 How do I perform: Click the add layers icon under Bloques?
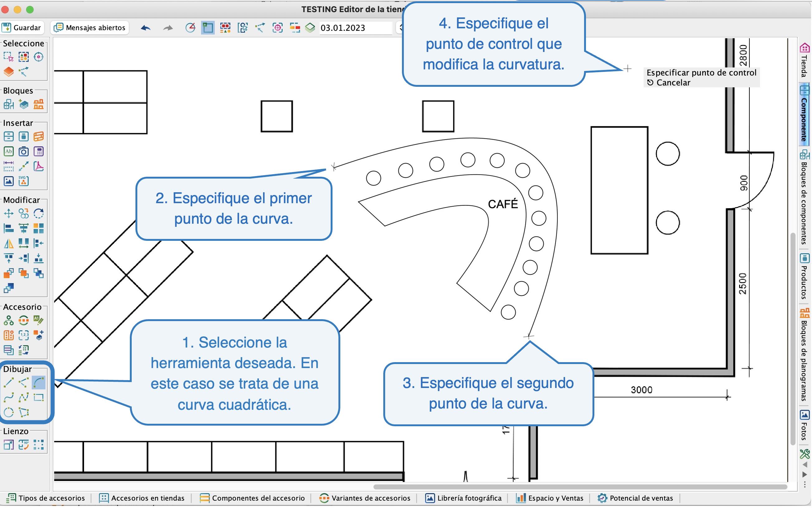[24, 104]
